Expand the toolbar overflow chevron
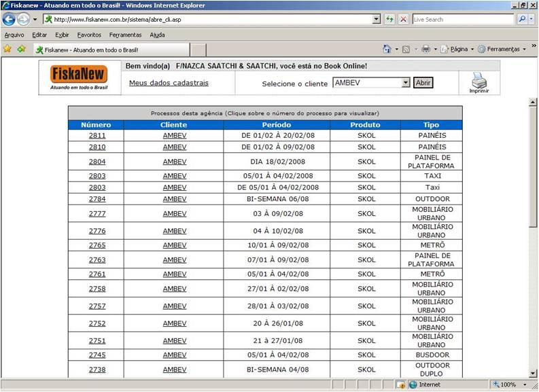The image size is (539, 392). pyautogui.click(x=534, y=46)
